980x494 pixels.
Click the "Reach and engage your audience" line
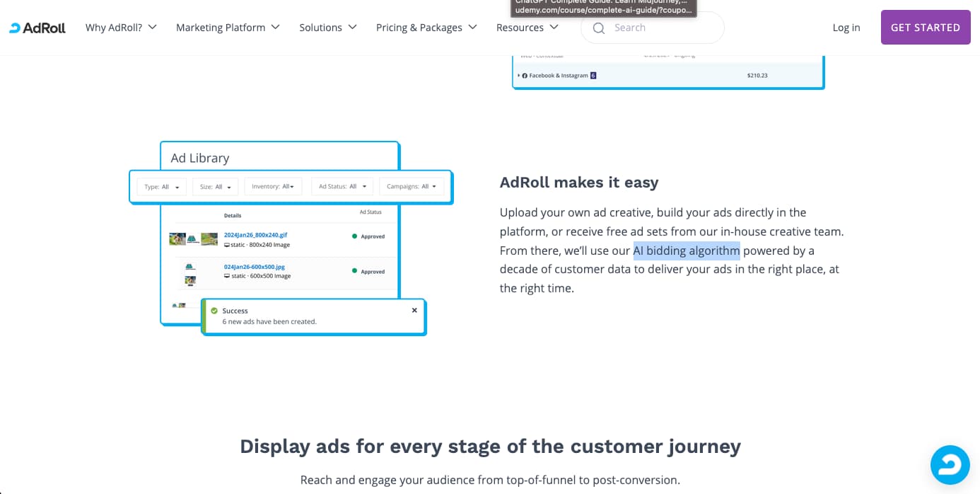coord(490,480)
